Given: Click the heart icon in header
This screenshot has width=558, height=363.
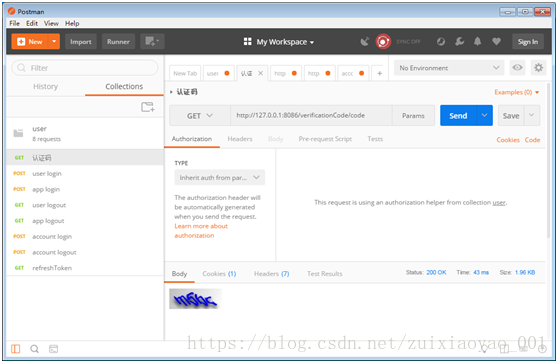Looking at the screenshot, I should (x=496, y=42).
